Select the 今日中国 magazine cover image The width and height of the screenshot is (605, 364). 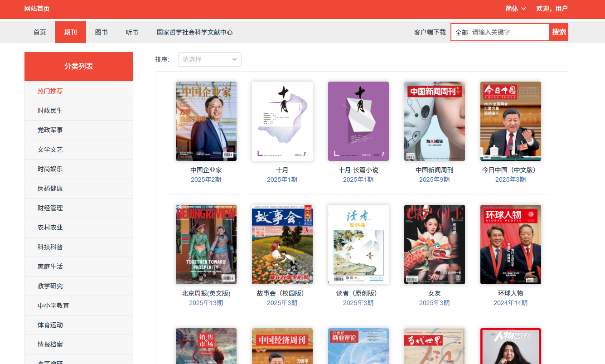coord(511,121)
